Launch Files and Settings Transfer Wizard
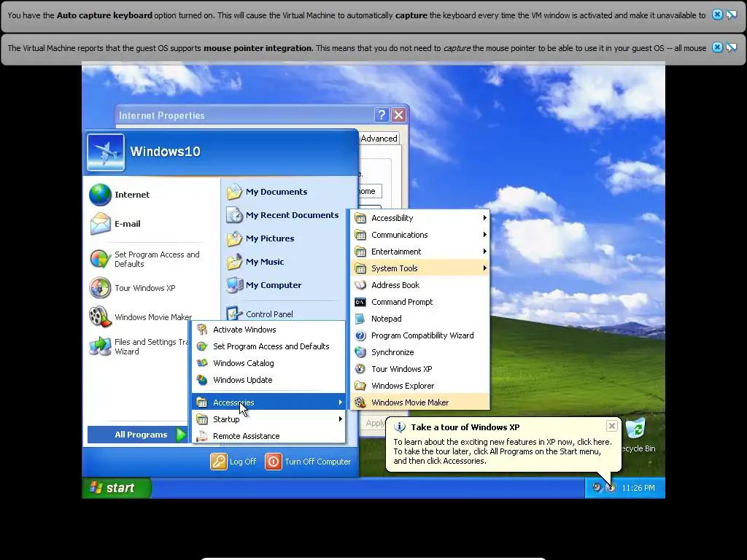The width and height of the screenshot is (747, 560). pos(139,346)
